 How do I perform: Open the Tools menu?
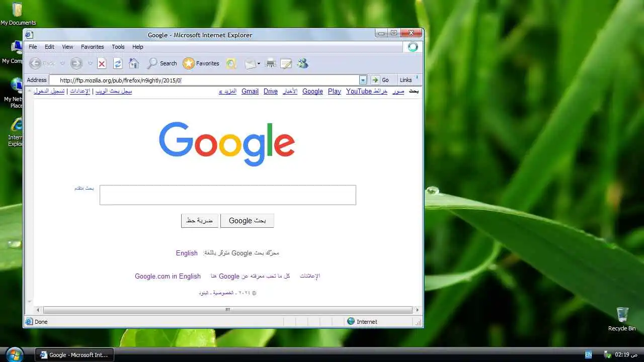[x=118, y=47]
